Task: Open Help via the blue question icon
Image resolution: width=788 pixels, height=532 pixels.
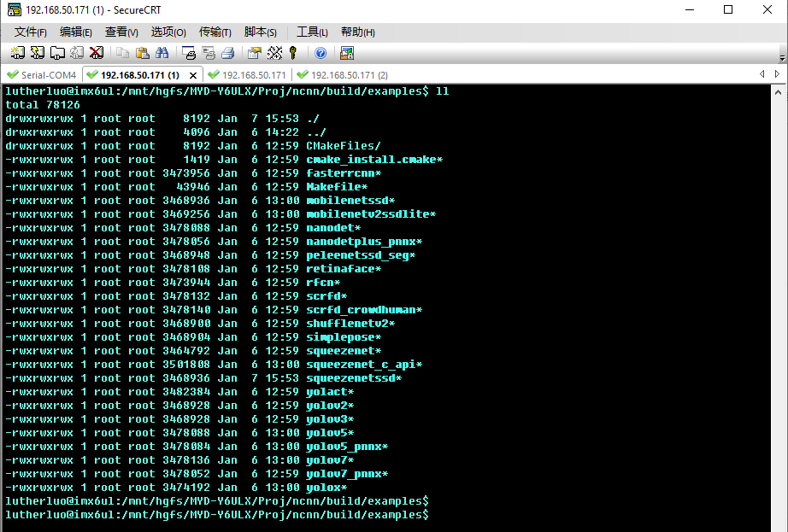Action: click(x=320, y=53)
